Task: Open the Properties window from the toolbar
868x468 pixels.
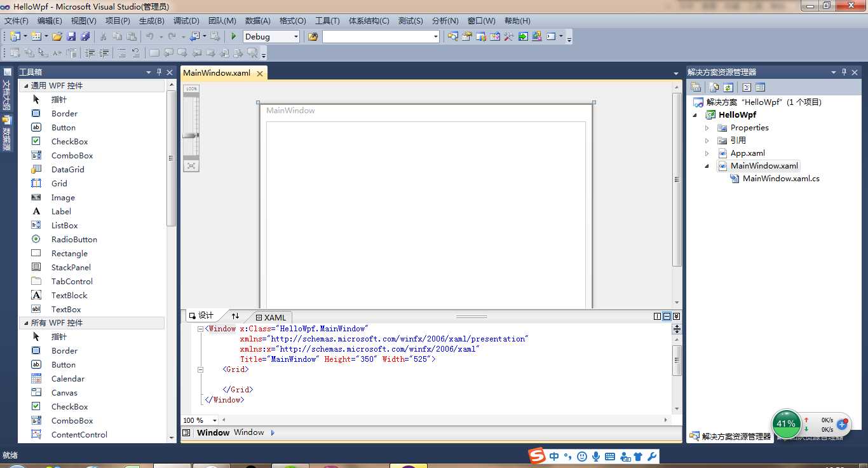Action: click(467, 36)
